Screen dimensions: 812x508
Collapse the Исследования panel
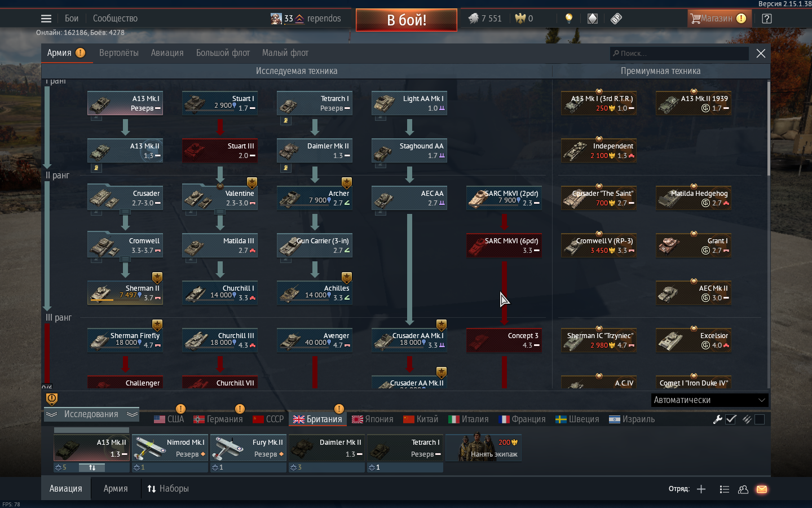coord(91,414)
